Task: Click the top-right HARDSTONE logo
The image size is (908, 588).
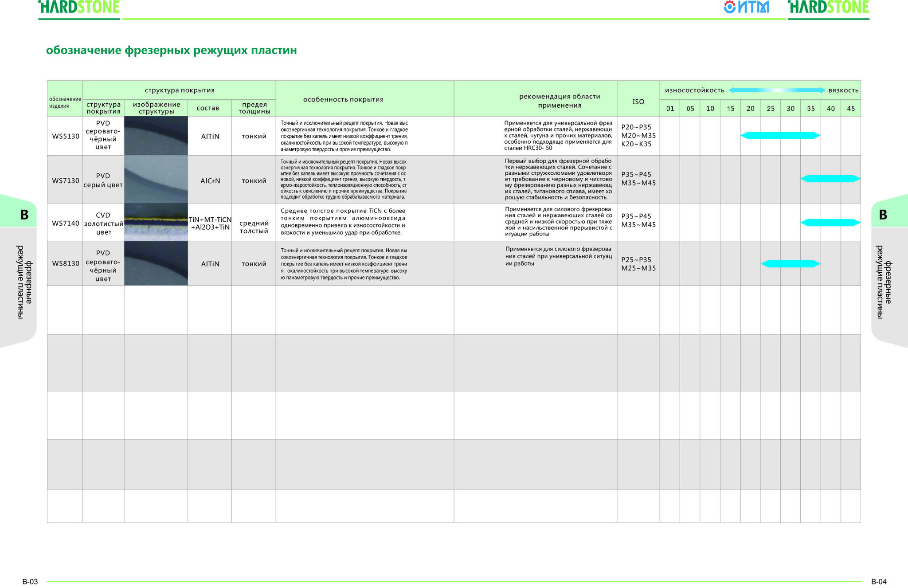Action: tap(828, 7)
